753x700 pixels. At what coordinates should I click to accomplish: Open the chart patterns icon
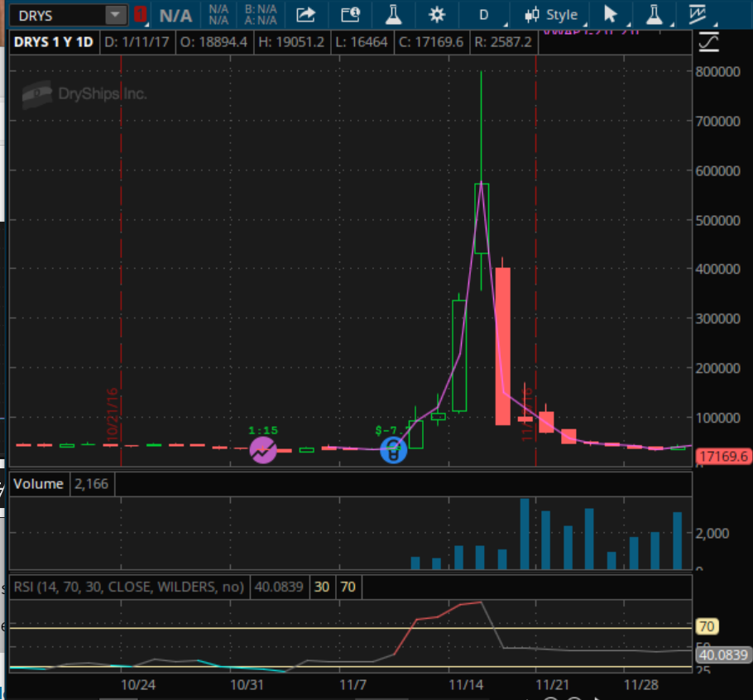point(697,15)
